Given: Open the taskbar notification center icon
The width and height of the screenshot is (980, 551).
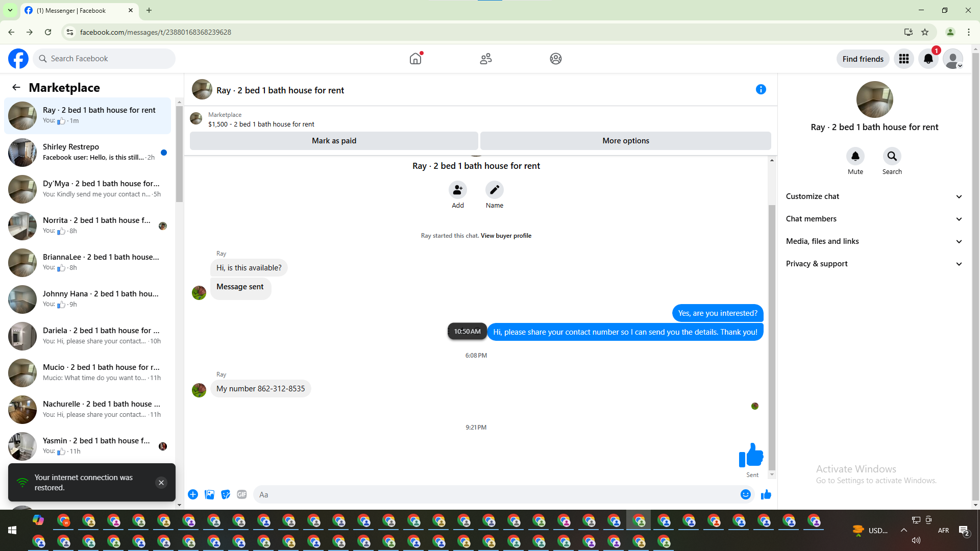Looking at the screenshot, I should click(x=964, y=531).
